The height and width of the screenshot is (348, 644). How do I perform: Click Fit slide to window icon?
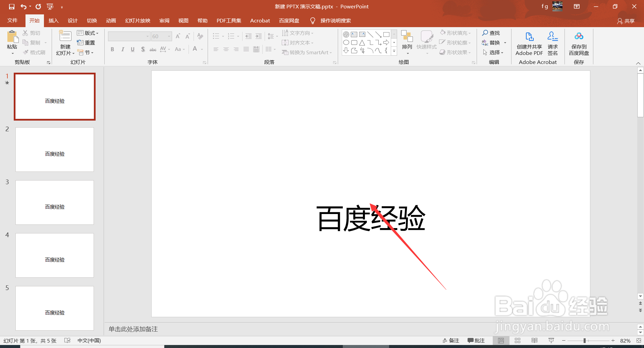[x=639, y=341]
